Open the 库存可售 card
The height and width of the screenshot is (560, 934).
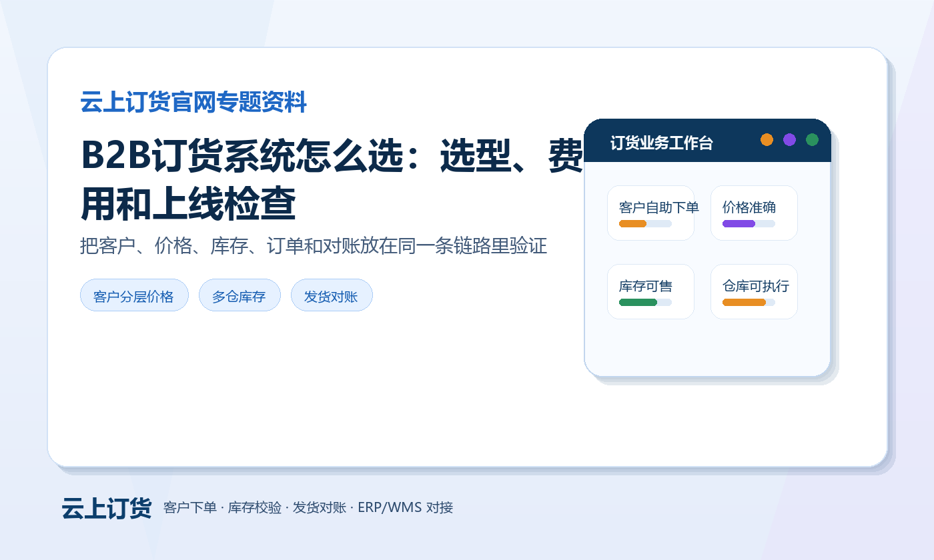pos(650,291)
